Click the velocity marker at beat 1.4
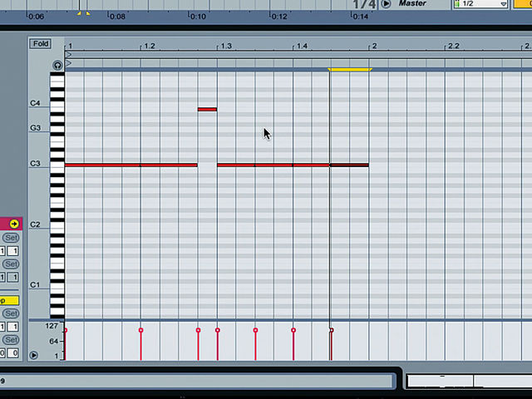The height and width of the screenshot is (399, 532). [293, 330]
